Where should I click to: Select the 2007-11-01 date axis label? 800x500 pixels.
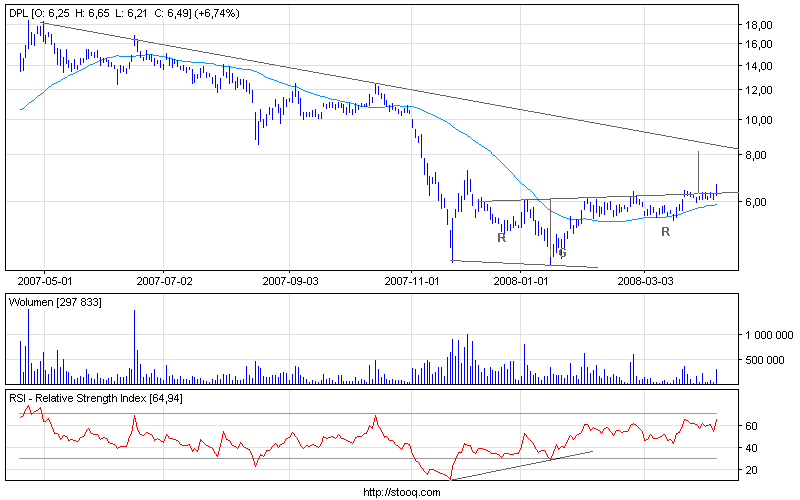[412, 281]
